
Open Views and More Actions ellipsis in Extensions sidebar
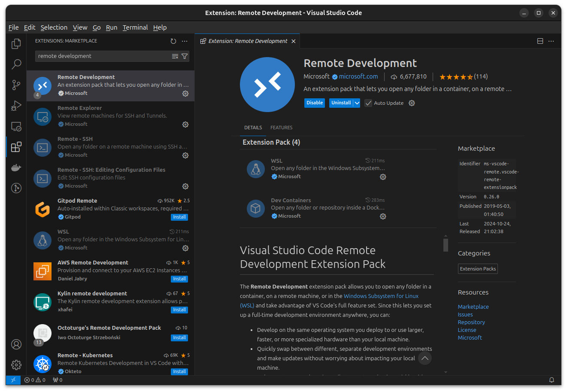185,41
